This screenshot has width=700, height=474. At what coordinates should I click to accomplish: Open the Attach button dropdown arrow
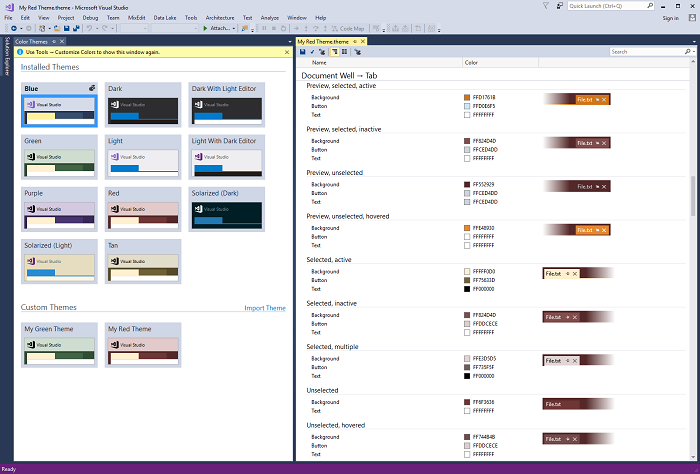coord(233,29)
